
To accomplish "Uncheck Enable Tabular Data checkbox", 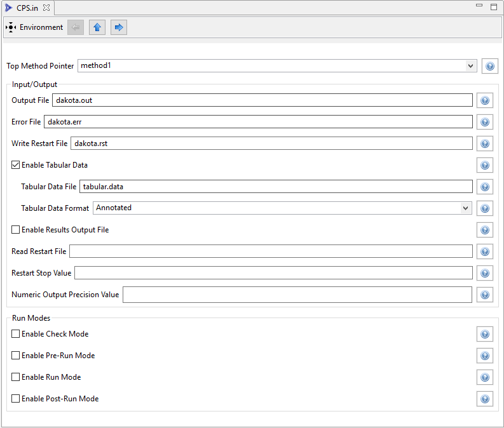I will (16, 165).
